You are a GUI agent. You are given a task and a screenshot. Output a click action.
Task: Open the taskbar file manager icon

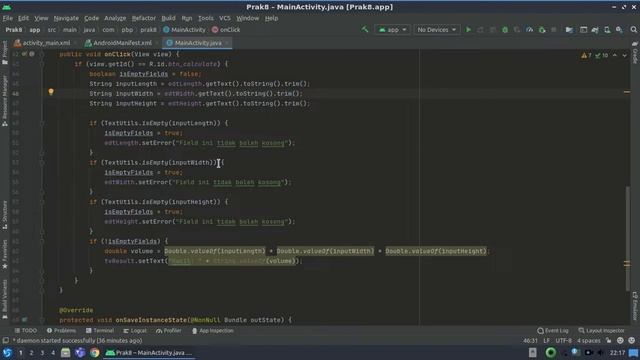tap(65, 353)
